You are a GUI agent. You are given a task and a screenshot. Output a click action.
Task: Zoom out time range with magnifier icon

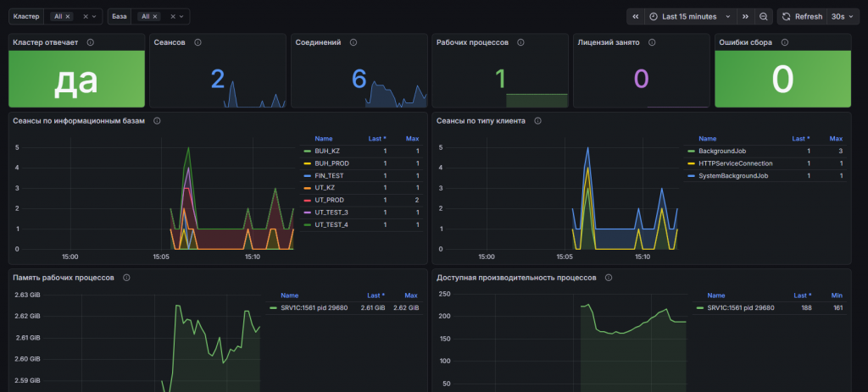764,17
